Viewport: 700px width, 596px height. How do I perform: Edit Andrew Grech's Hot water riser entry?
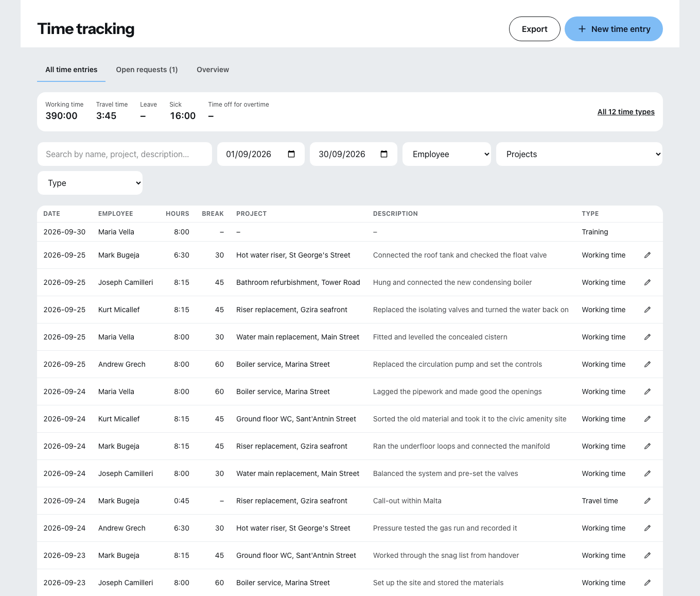(647, 528)
